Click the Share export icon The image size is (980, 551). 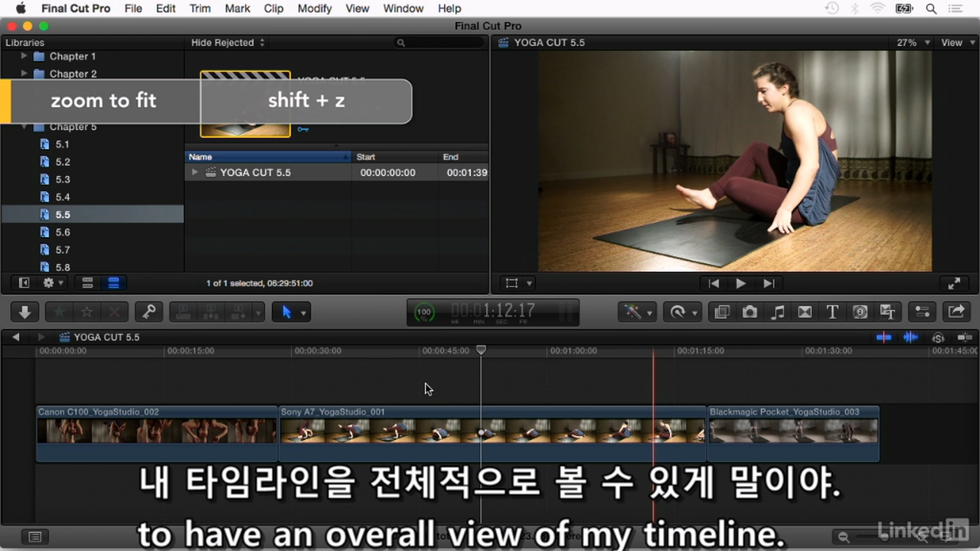point(956,311)
